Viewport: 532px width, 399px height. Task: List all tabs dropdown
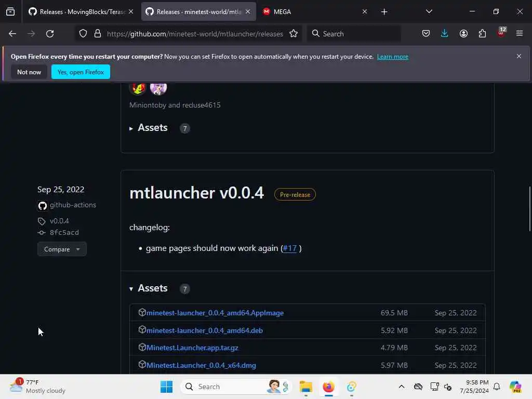[429, 11]
